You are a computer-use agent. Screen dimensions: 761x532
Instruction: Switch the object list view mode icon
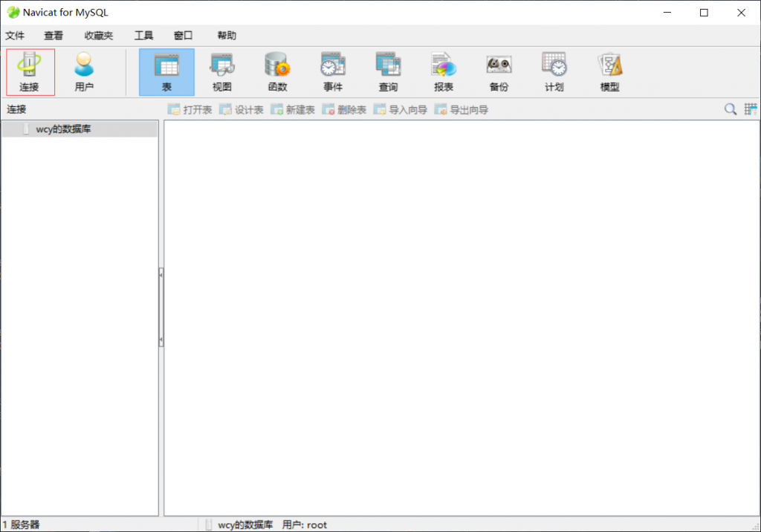click(751, 109)
